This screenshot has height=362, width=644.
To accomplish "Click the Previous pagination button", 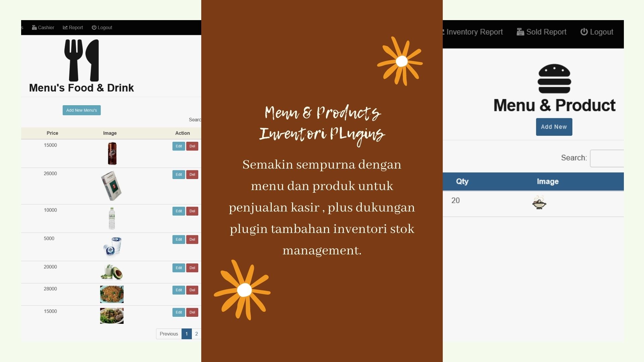I will click(x=168, y=333).
